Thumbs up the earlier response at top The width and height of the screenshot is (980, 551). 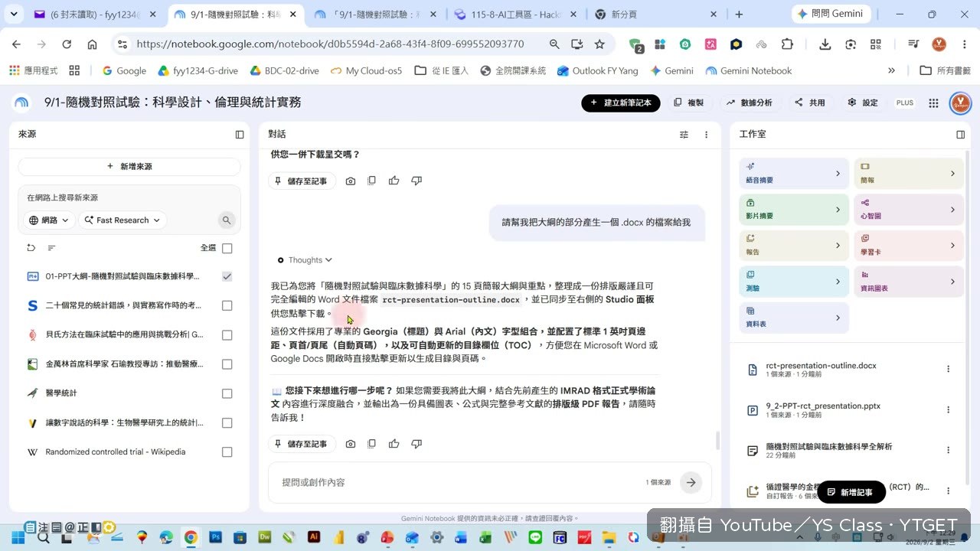394,181
